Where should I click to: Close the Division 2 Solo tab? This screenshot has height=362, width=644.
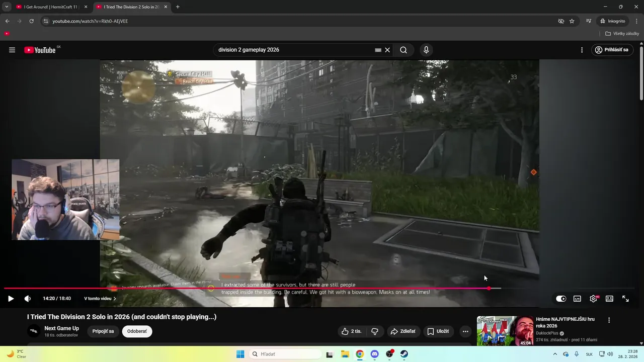[166, 7]
